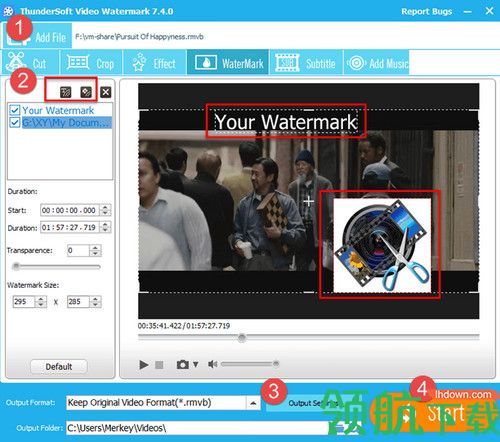Open the Cut tab

click(x=31, y=62)
